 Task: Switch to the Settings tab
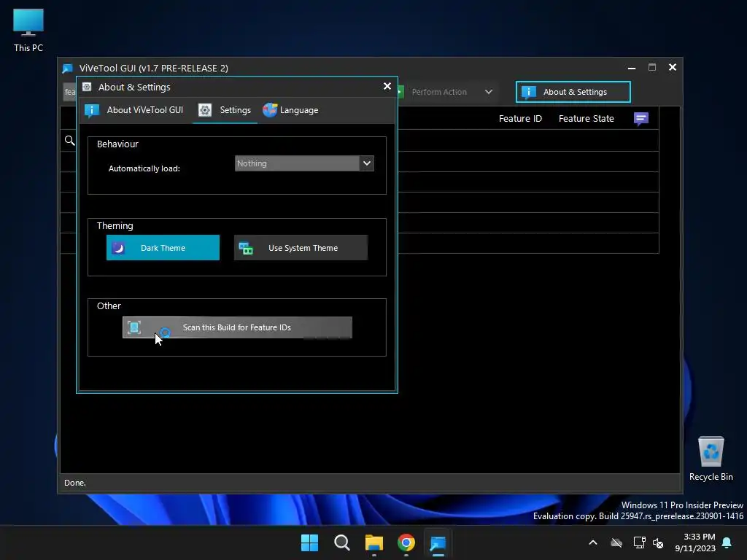coord(225,110)
